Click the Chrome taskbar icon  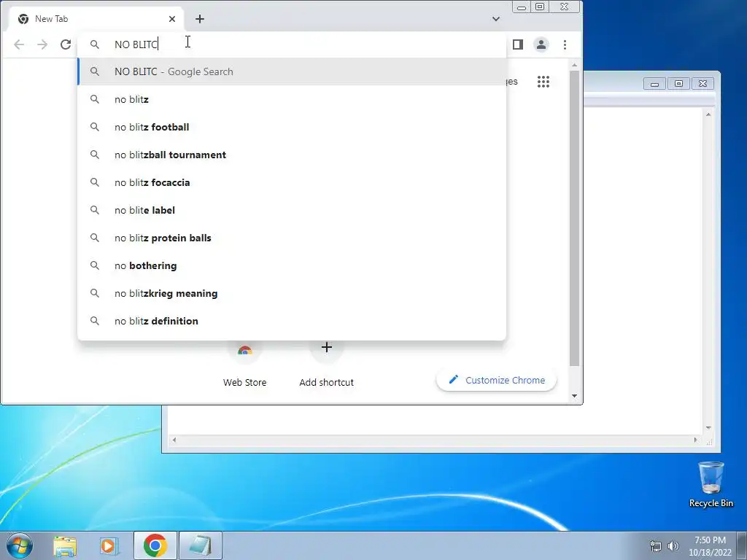(x=155, y=545)
